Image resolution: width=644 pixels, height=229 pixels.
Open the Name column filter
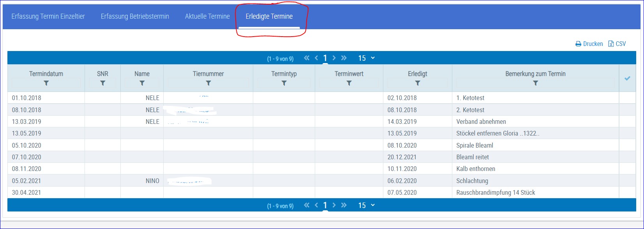coord(142,83)
